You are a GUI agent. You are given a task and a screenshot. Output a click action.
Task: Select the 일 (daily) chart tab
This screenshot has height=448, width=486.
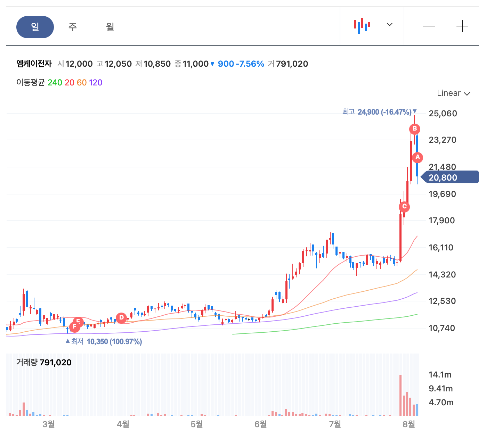(x=35, y=27)
